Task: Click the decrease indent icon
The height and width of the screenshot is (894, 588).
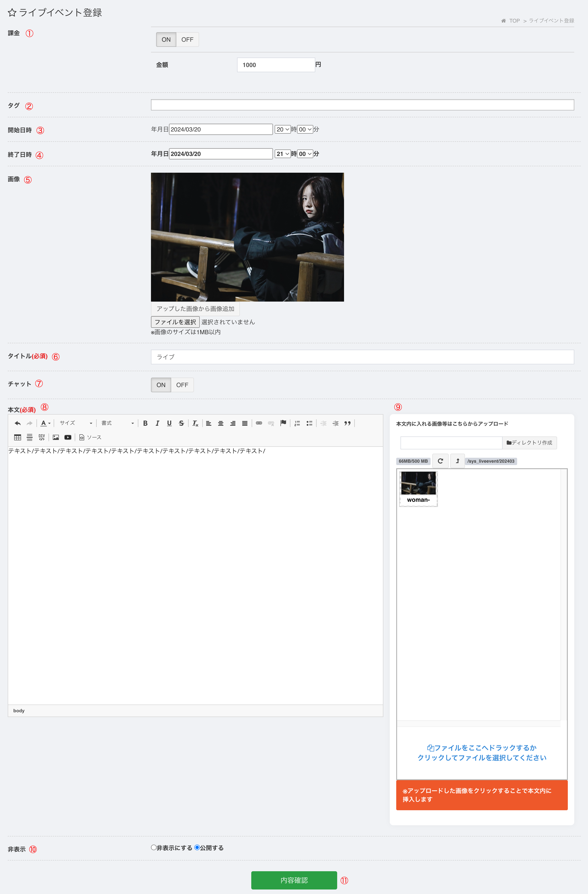Action: coord(324,423)
